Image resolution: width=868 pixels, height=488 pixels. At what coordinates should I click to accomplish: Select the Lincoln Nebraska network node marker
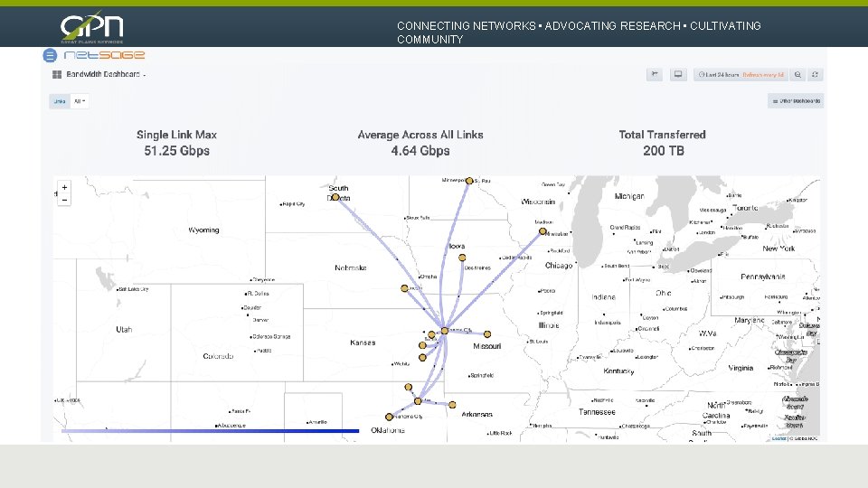tap(405, 288)
